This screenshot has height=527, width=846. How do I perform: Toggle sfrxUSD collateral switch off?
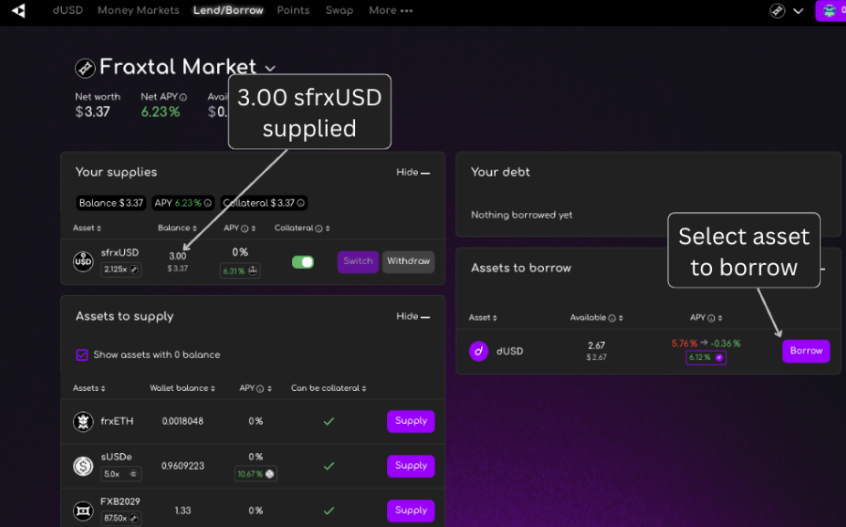click(x=303, y=262)
